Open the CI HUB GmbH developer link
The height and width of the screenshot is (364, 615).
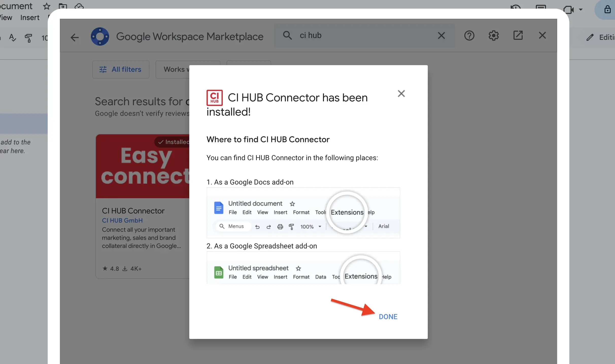coord(122,221)
